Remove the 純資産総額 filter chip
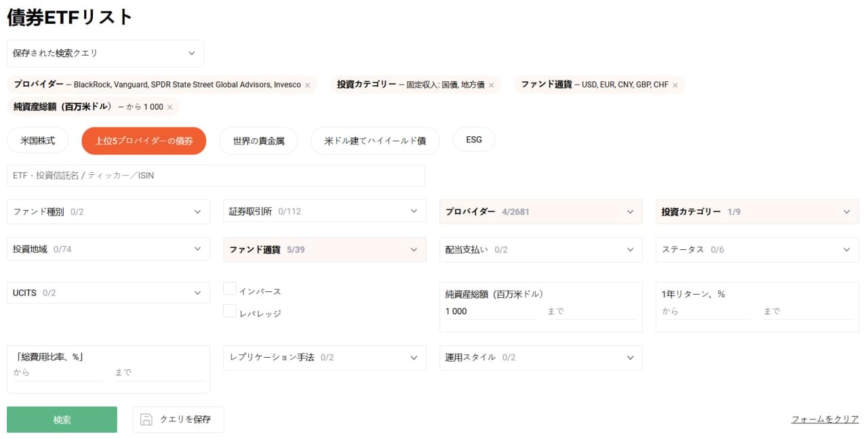The height and width of the screenshot is (439, 868). click(x=170, y=107)
